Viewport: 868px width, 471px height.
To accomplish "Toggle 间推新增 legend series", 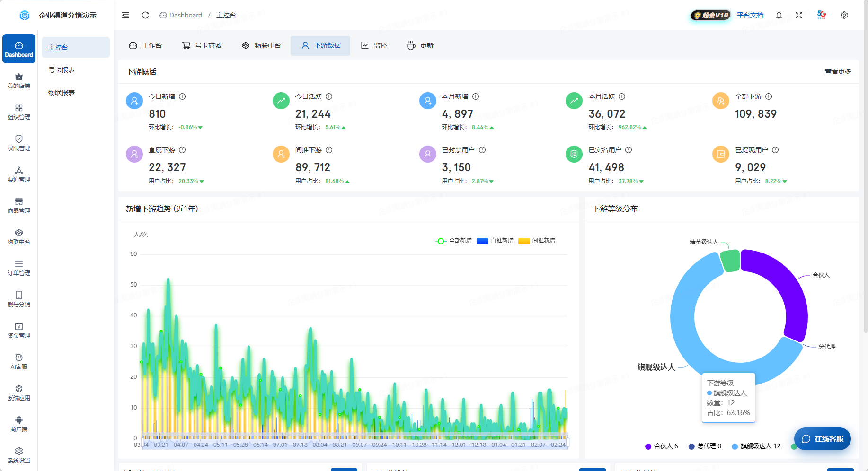I will coord(537,241).
